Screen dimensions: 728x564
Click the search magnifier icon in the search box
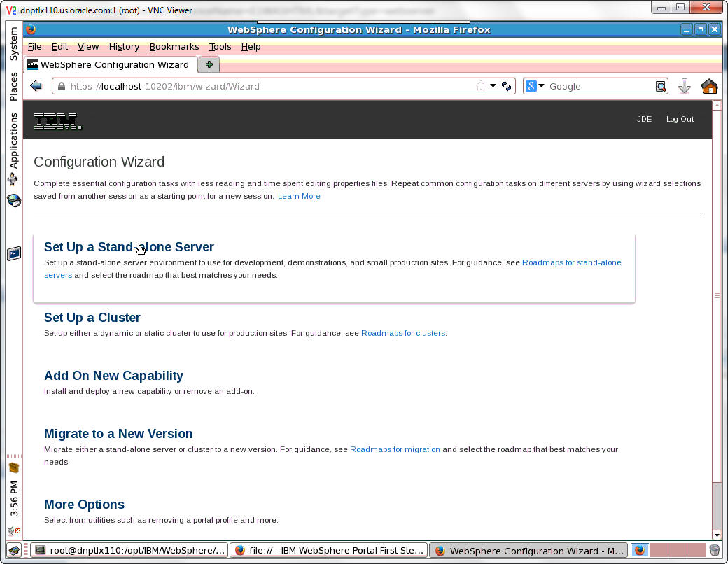tap(660, 86)
